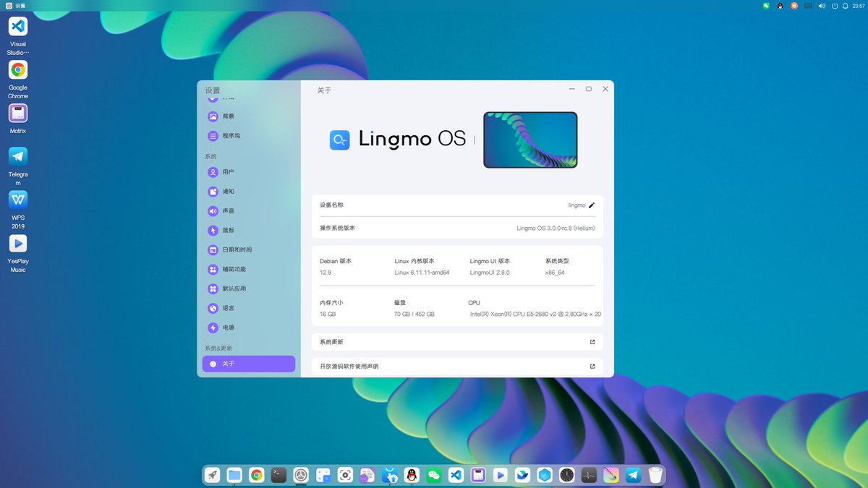Click the "Lingmo OS 3.0.0-rc.8 (Helium)" version text
The width and height of the screenshot is (868, 488).
click(556, 228)
